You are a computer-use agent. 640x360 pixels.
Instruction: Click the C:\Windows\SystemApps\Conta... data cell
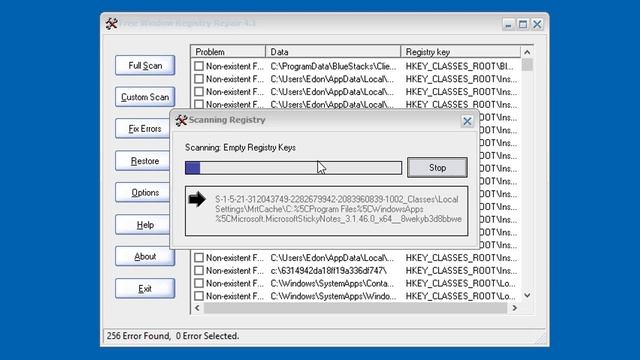point(332,283)
